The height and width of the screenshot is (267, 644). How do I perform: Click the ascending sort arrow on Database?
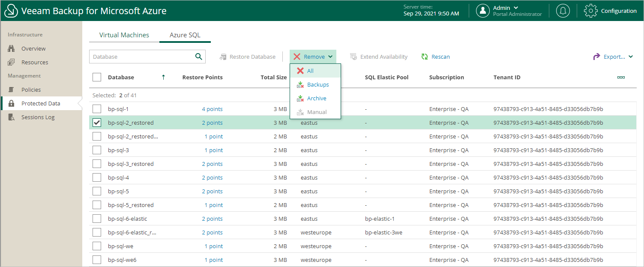tap(163, 77)
